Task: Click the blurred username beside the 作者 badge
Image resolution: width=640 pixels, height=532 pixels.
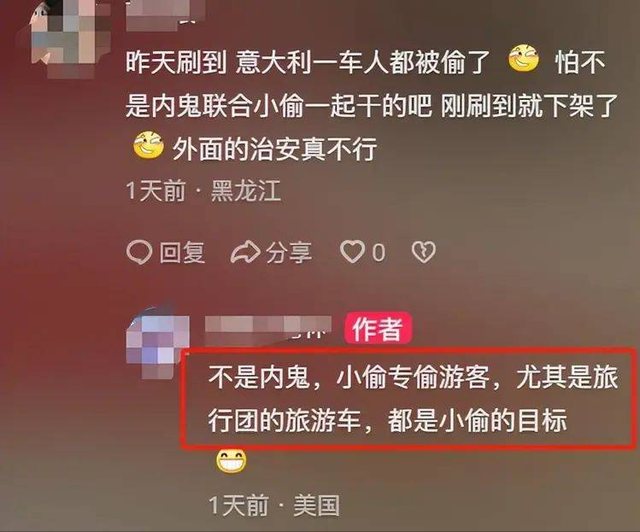Action: 267,328
